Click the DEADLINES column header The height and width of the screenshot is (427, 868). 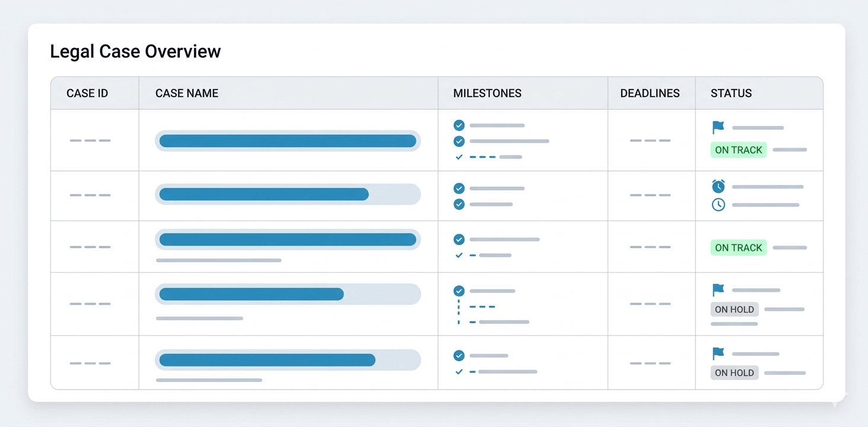point(650,93)
